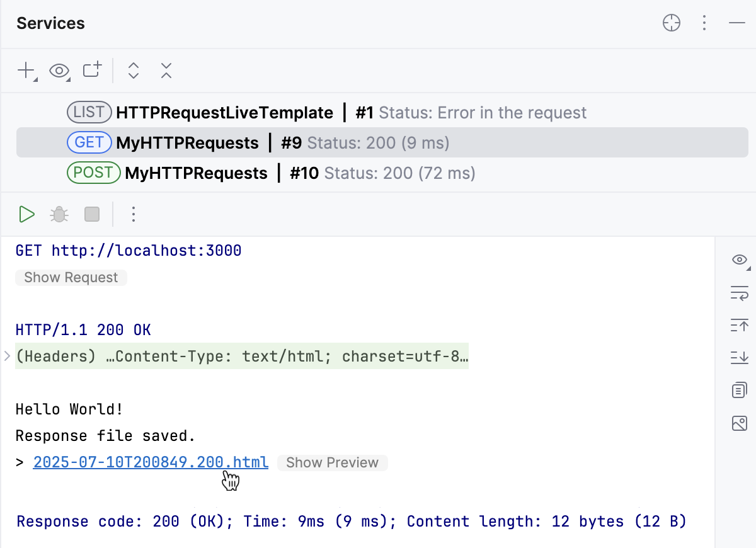This screenshot has width=756, height=548.
Task: Expand the response Headers section
Action: [7, 356]
